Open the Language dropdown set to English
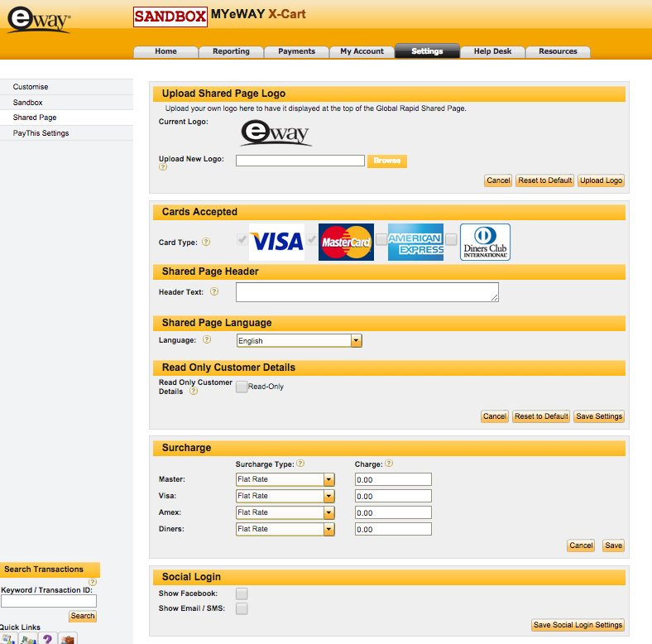 [x=299, y=341]
